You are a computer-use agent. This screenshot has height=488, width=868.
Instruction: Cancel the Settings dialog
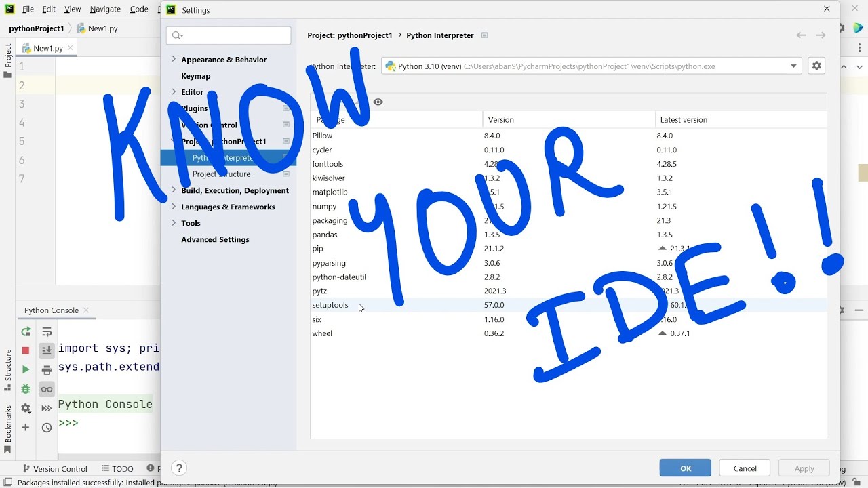[745, 468]
